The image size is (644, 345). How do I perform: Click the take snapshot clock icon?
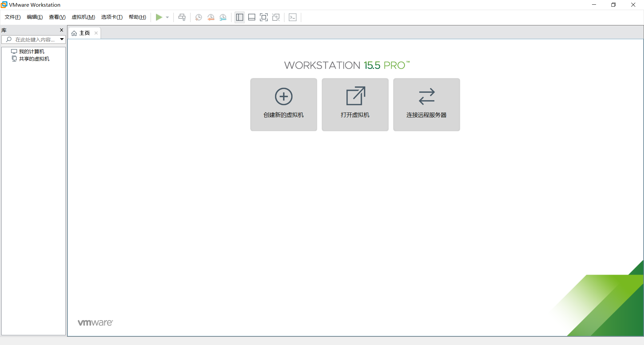click(x=199, y=17)
